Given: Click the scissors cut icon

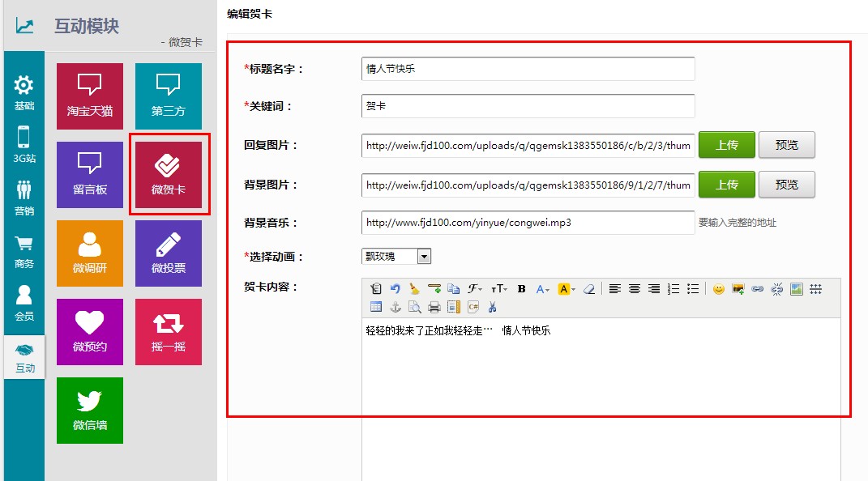Looking at the screenshot, I should pyautogui.click(x=492, y=307).
